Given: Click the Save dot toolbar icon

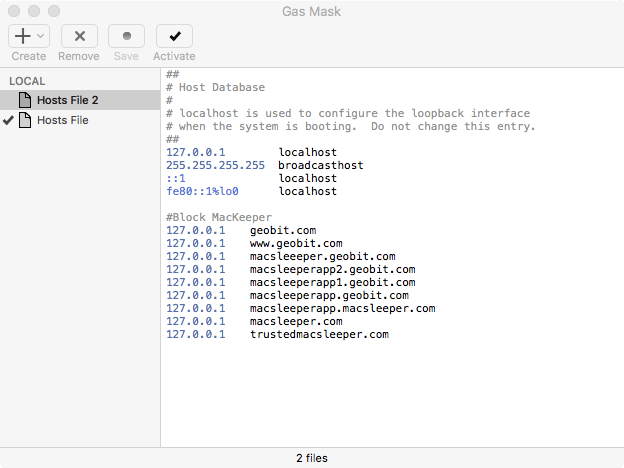Looking at the screenshot, I should 127,36.
